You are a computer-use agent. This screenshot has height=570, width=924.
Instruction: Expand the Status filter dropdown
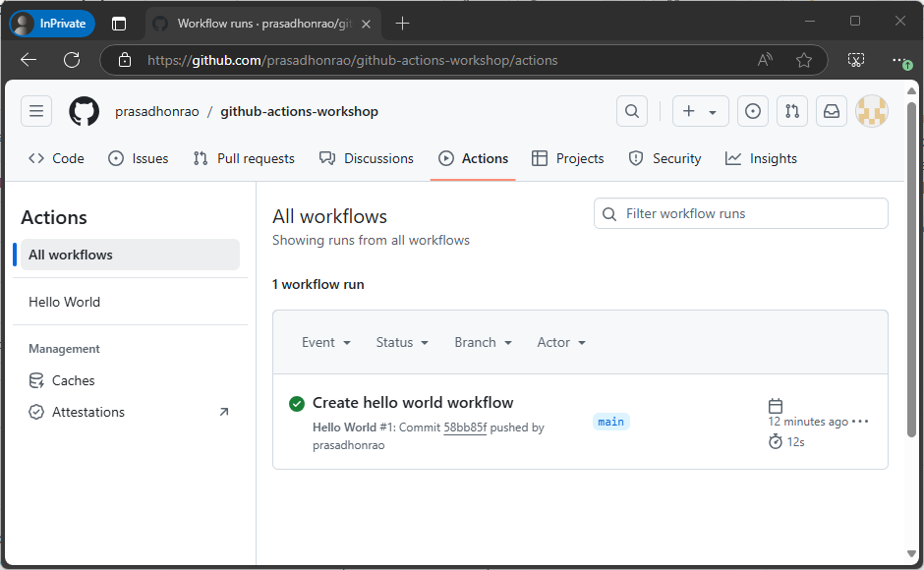402,342
